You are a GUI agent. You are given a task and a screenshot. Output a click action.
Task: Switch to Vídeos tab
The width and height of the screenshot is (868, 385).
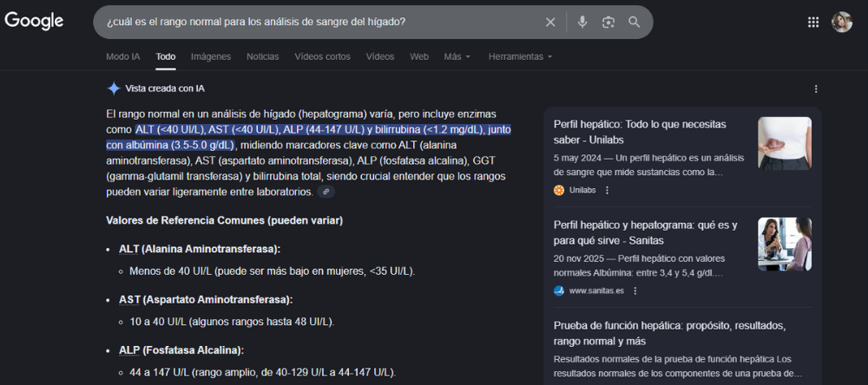380,56
